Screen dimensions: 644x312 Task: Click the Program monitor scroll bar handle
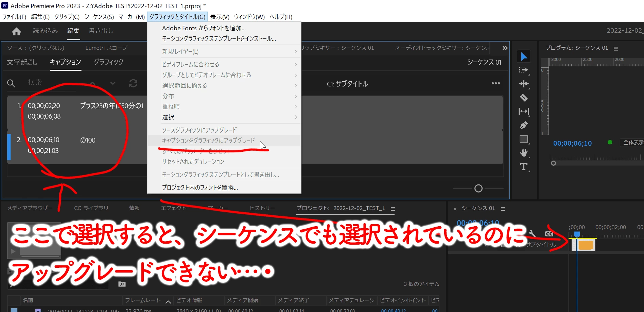pos(553,163)
